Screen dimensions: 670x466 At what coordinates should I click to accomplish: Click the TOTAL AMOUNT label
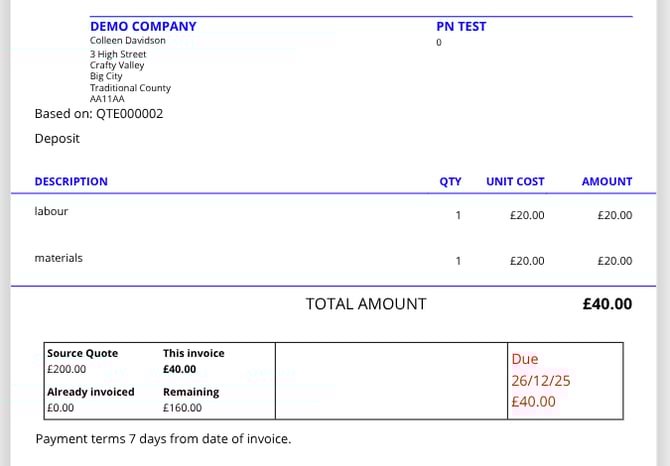coord(366,304)
